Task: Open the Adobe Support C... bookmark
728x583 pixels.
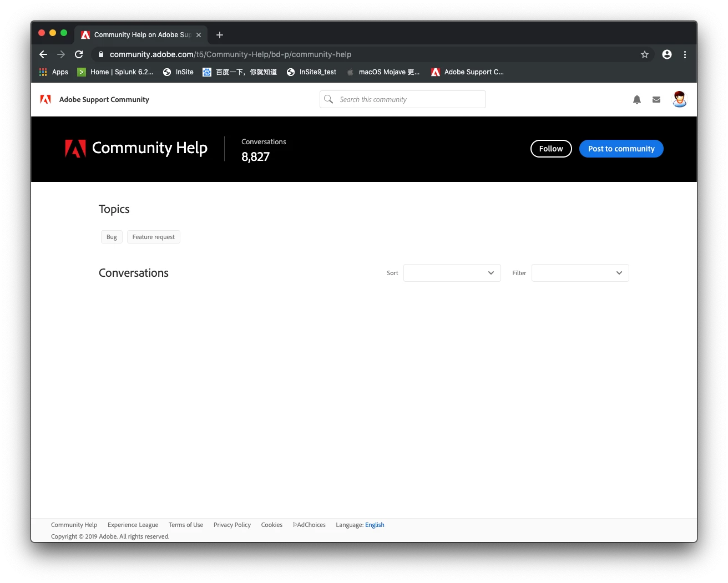Action: (467, 72)
